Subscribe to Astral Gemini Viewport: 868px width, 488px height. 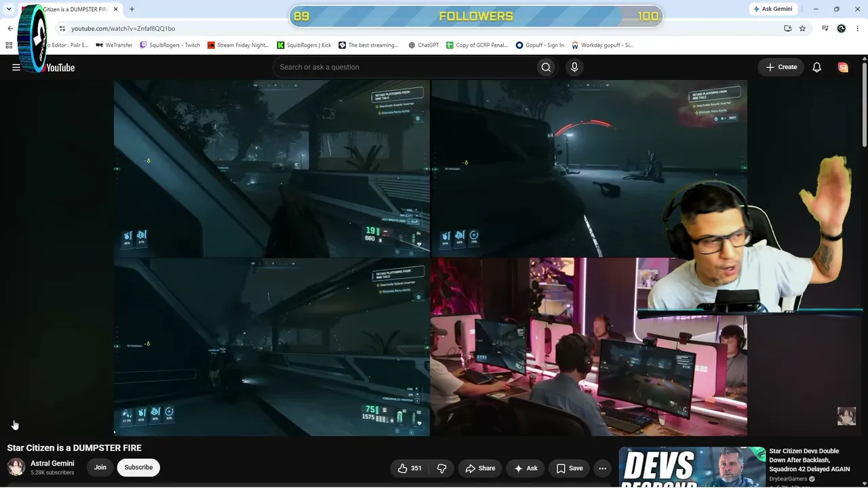pyautogui.click(x=138, y=468)
